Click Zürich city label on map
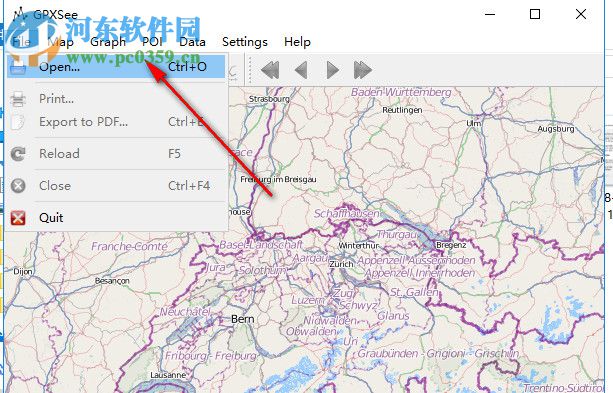This screenshot has width=613, height=393. (x=341, y=264)
